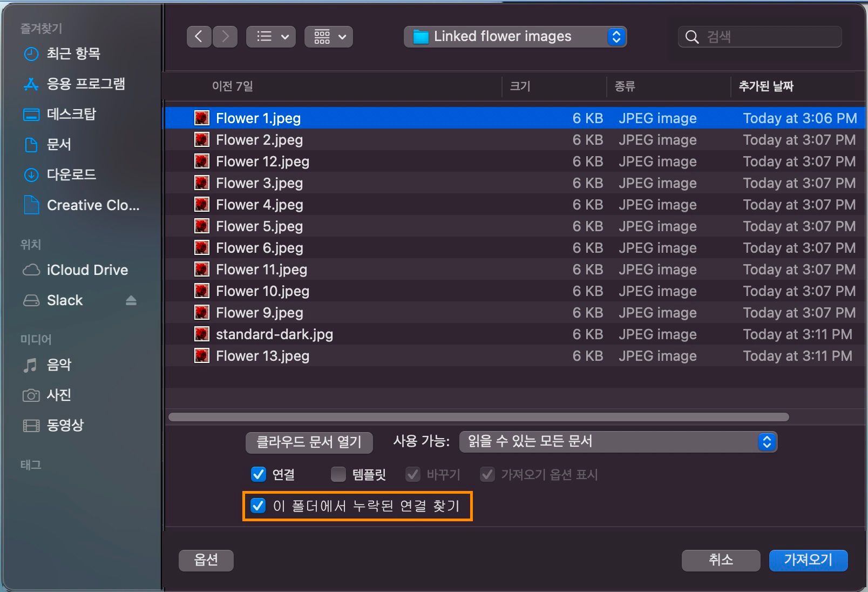Select the Flower 4.jpeg file icon
Viewport: 868px width, 592px height.
tap(202, 205)
